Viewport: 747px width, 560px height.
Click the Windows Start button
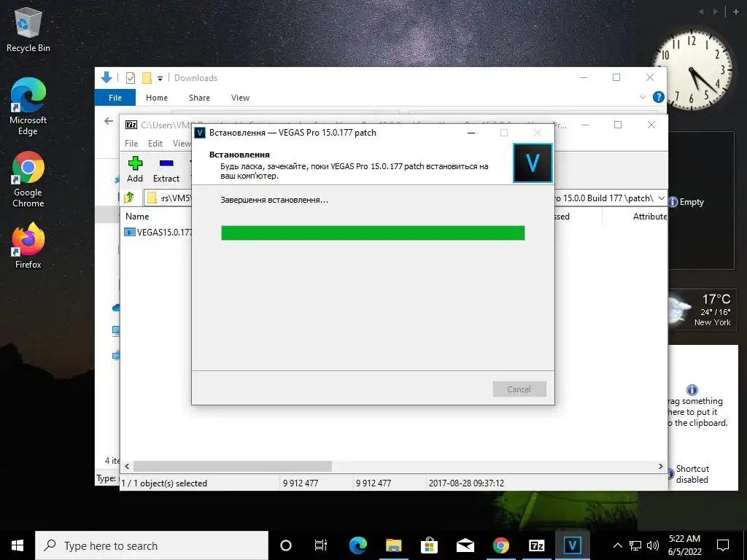18,545
